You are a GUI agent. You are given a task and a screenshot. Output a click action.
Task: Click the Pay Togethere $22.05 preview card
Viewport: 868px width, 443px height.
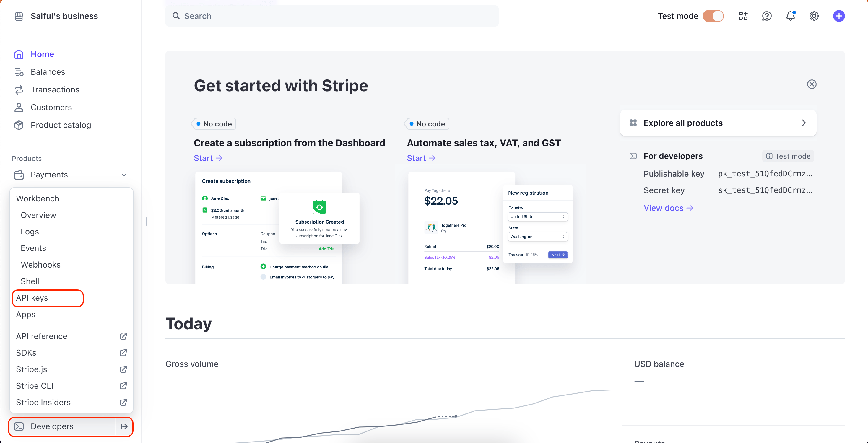click(462, 228)
